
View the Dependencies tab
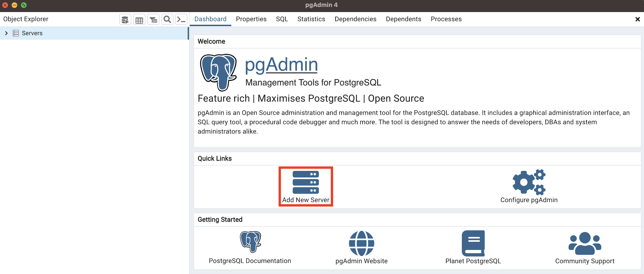coord(355,19)
